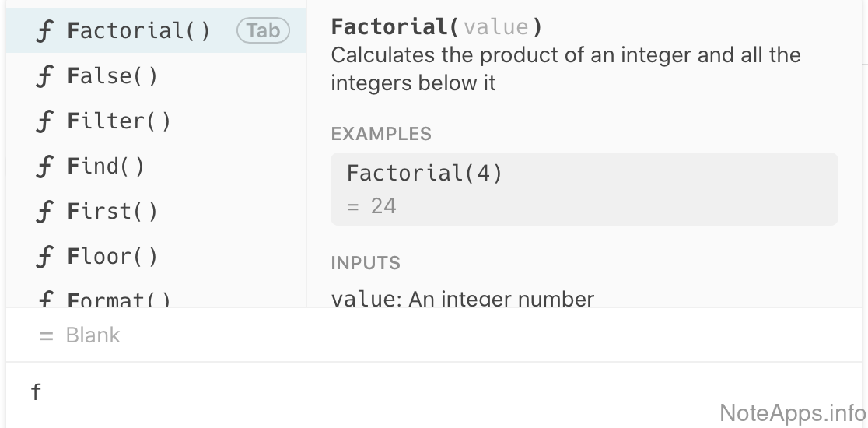
Task: Pick the Filter() formula suggestion
Action: pyautogui.click(x=119, y=121)
